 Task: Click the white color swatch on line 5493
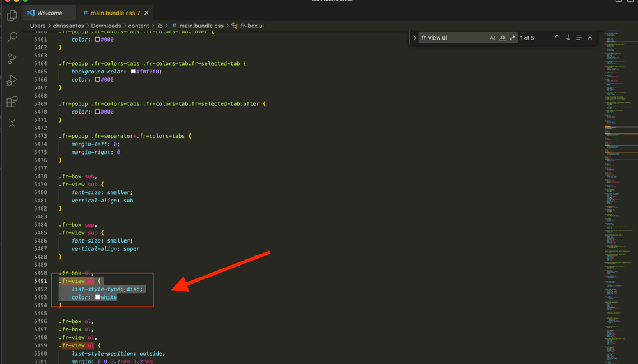point(97,298)
